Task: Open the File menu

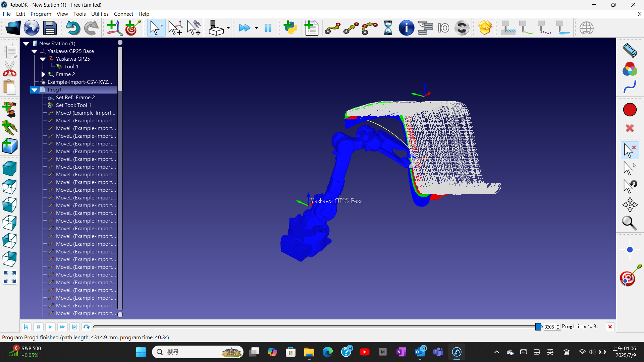Action: click(7, 14)
